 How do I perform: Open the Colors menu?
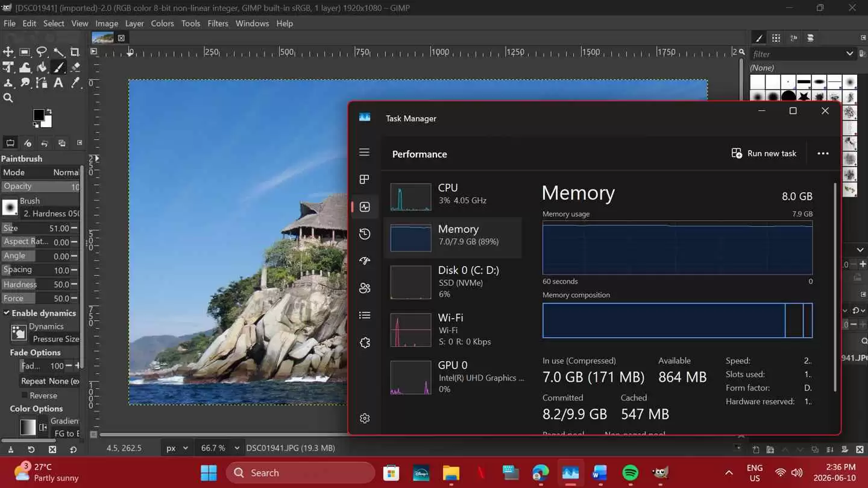click(162, 24)
